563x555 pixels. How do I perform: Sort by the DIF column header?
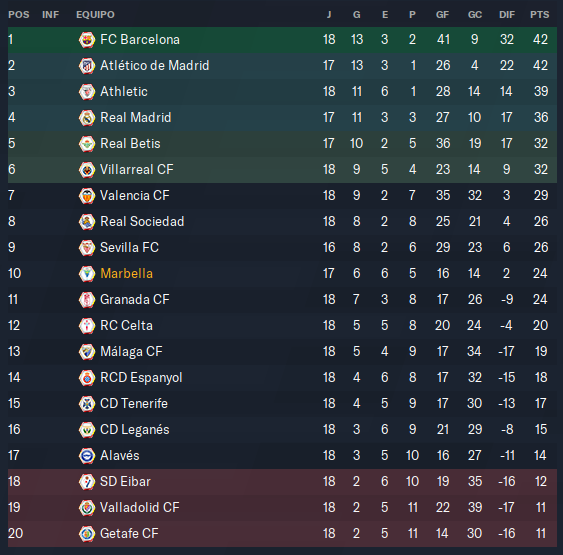tap(507, 15)
